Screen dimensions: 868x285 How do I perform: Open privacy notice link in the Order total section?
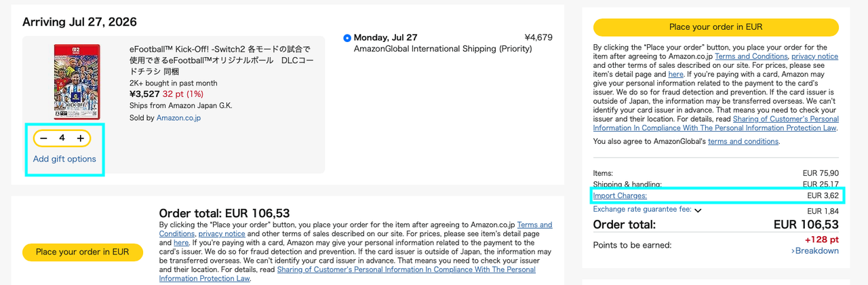pyautogui.click(x=221, y=233)
